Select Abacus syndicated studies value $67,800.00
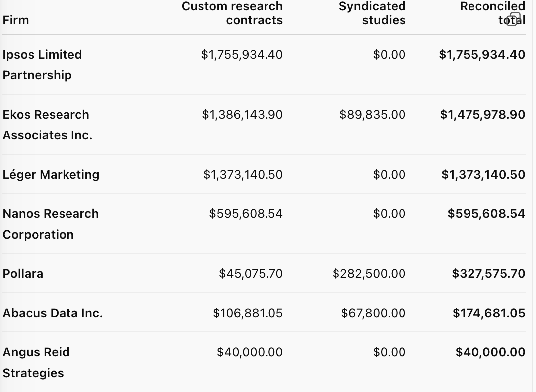 tap(373, 313)
